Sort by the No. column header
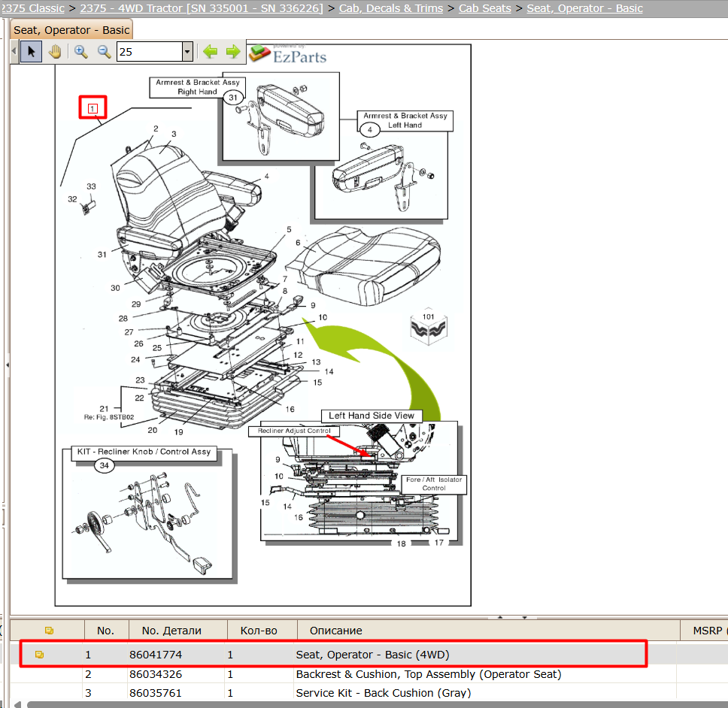 coord(105,631)
